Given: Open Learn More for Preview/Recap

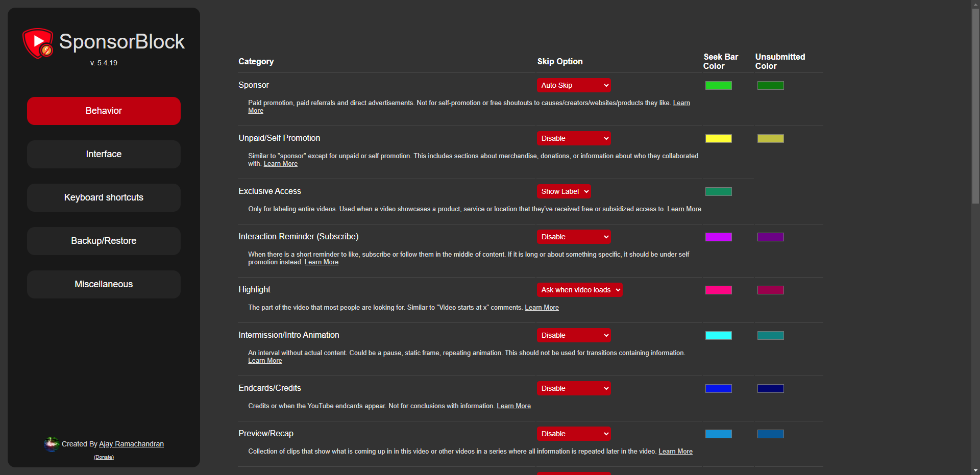Looking at the screenshot, I should tap(675, 452).
